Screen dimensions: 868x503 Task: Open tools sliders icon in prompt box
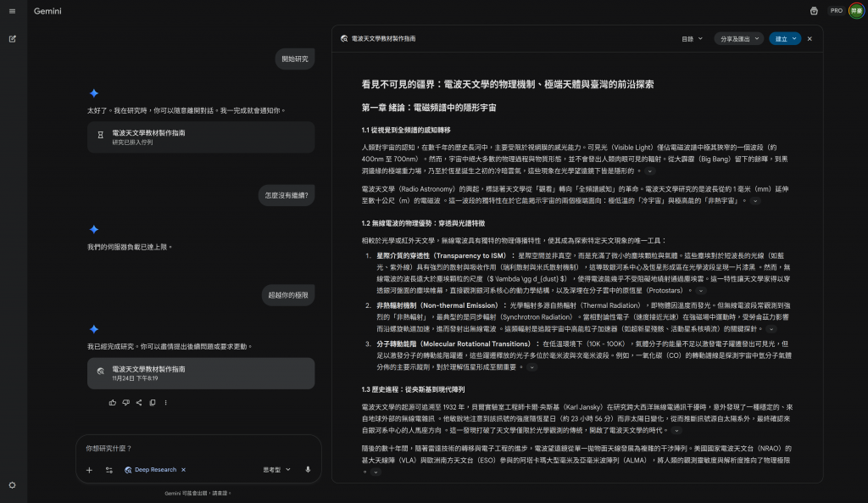click(109, 470)
